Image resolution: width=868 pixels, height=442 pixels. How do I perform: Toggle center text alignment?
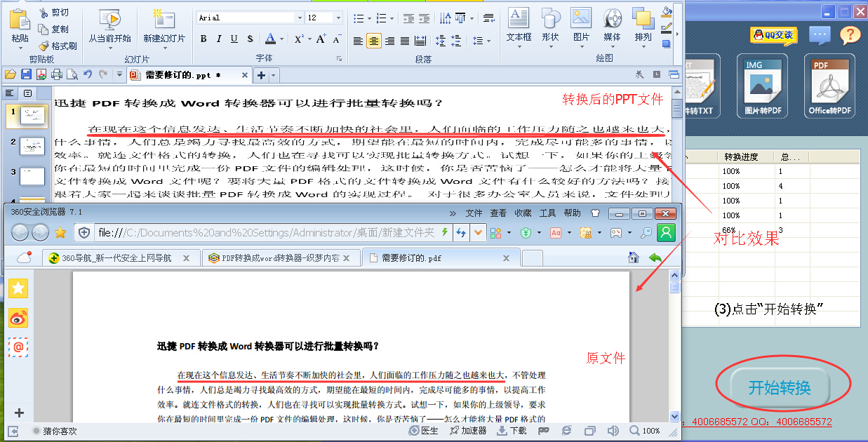[374, 41]
